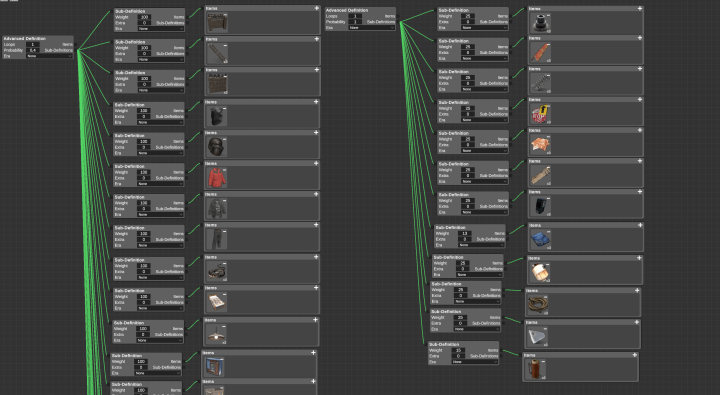The width and height of the screenshot is (720, 395).
Task: Select the black face mask item icon
Action: pyautogui.click(x=217, y=116)
